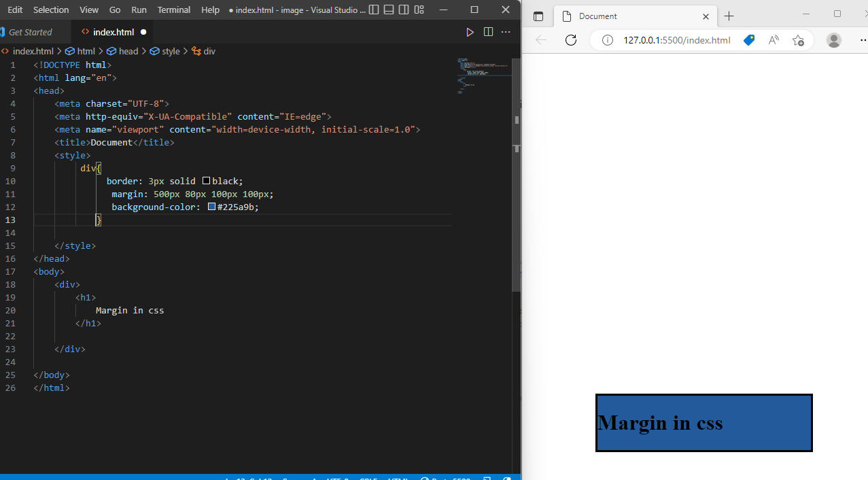View site information icon in address bar

tap(609, 40)
